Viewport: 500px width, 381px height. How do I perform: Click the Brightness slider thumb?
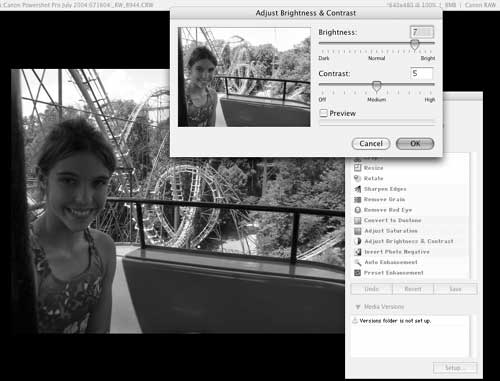(414, 44)
